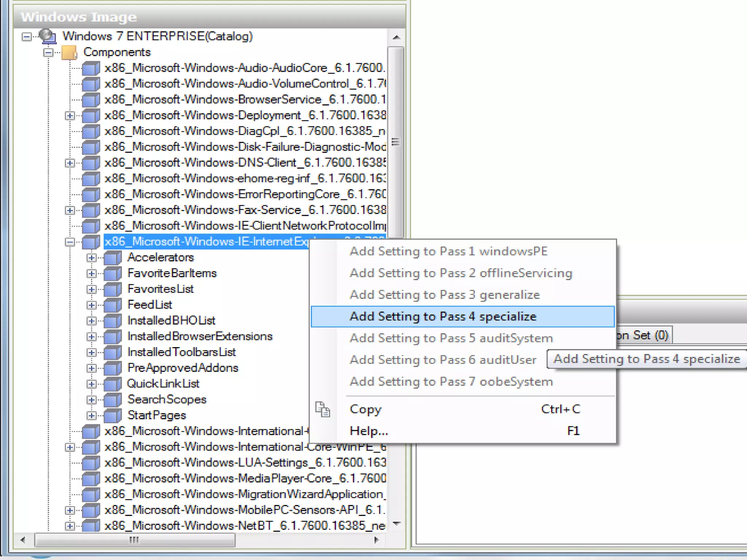747x560 pixels.
Task: Select the MigrationWizardApplication component row
Action: click(245, 494)
